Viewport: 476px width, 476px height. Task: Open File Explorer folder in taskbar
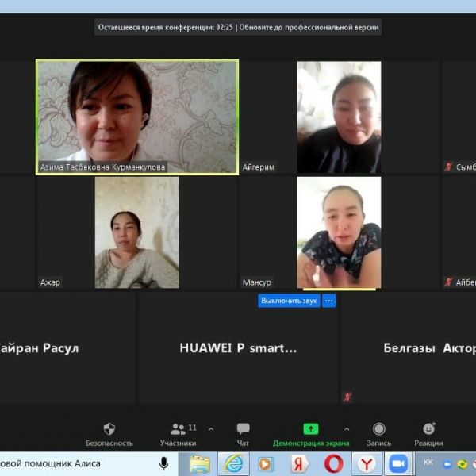(200, 463)
